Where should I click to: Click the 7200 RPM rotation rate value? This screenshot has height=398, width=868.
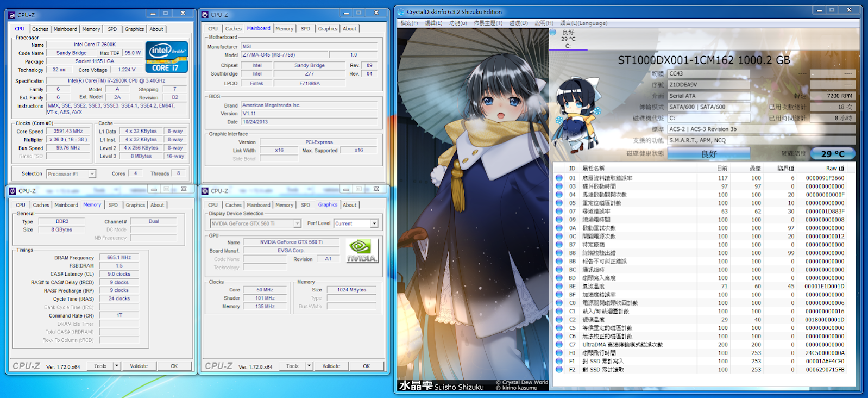click(833, 96)
